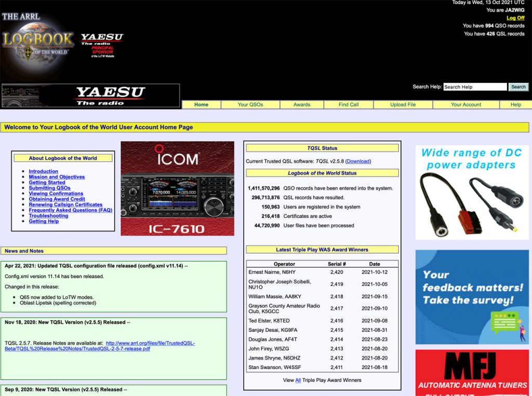Click the Yaesu principal sponsor logo

click(102, 46)
